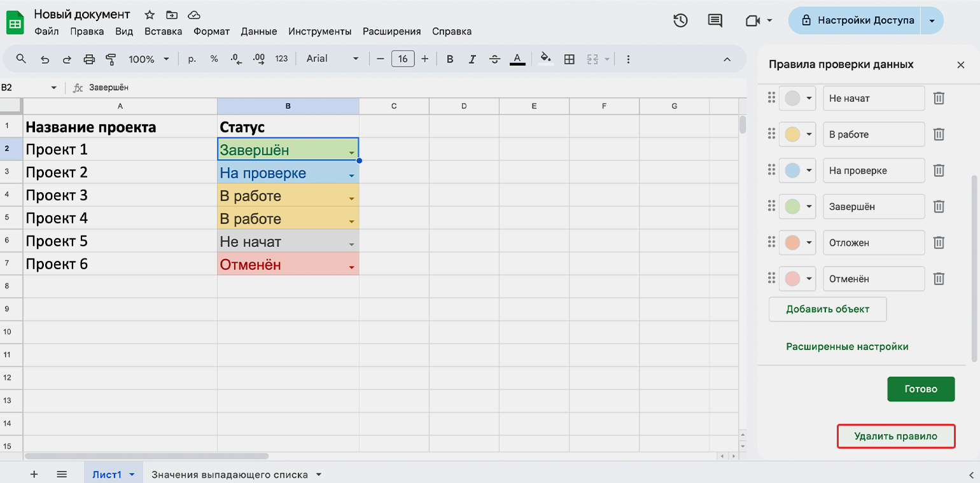Open dropdown in cell На проверке
The image size is (980, 483).
tap(351, 175)
